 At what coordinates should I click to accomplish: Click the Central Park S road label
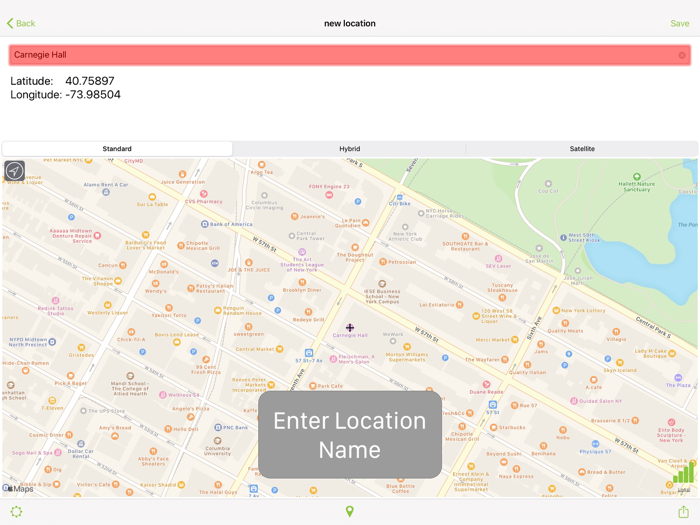tap(653, 327)
